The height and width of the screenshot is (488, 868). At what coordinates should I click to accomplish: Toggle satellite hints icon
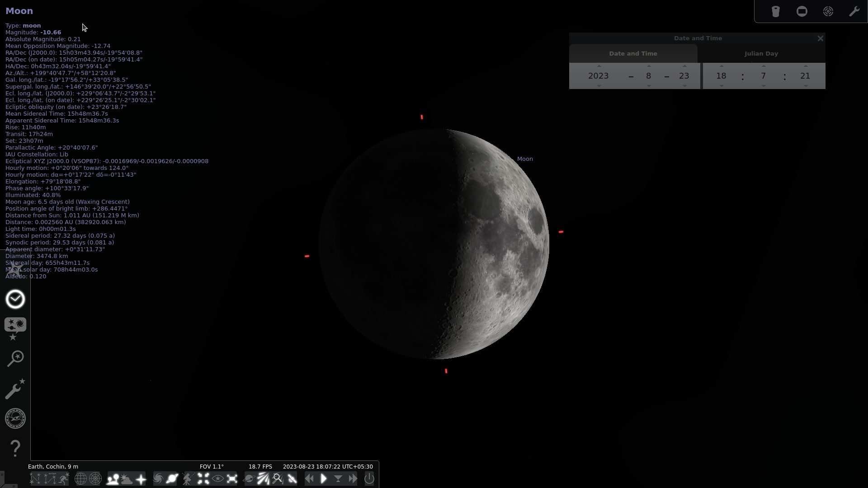pyautogui.click(x=292, y=479)
